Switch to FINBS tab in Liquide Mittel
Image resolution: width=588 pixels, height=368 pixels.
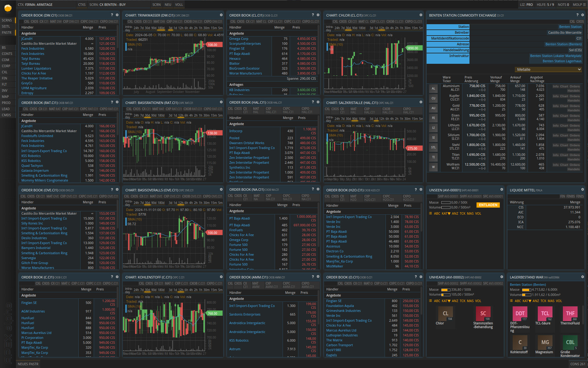[570, 196]
